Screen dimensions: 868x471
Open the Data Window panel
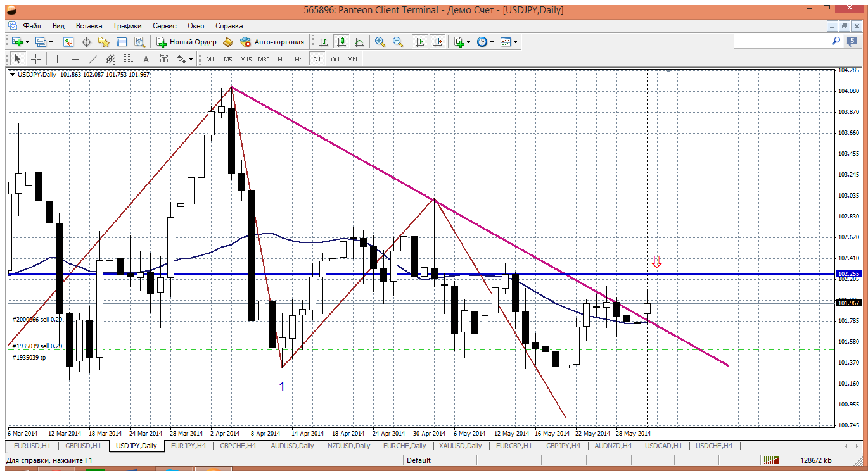click(86, 42)
